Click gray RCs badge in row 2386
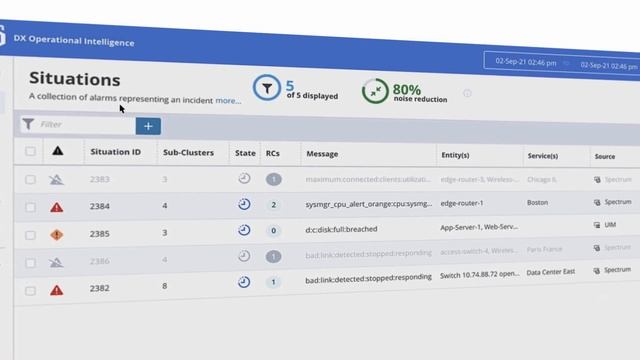Image resolution: width=640 pixels, height=360 pixels. 273,256
